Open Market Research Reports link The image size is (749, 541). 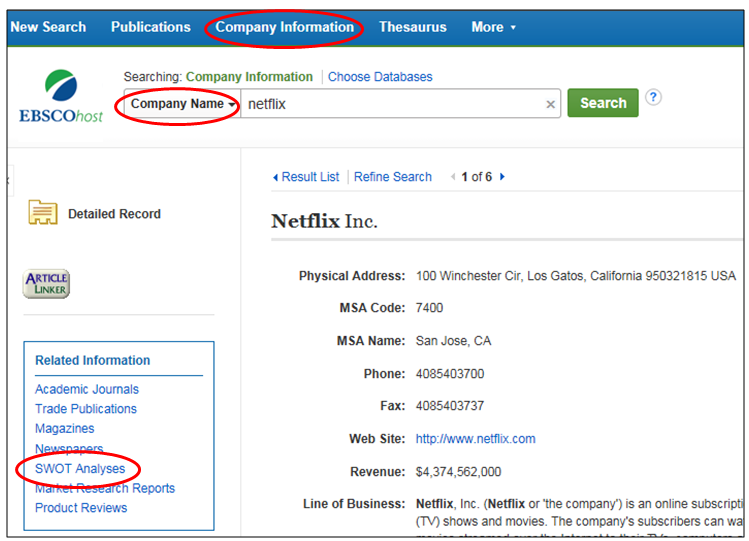click(105, 488)
